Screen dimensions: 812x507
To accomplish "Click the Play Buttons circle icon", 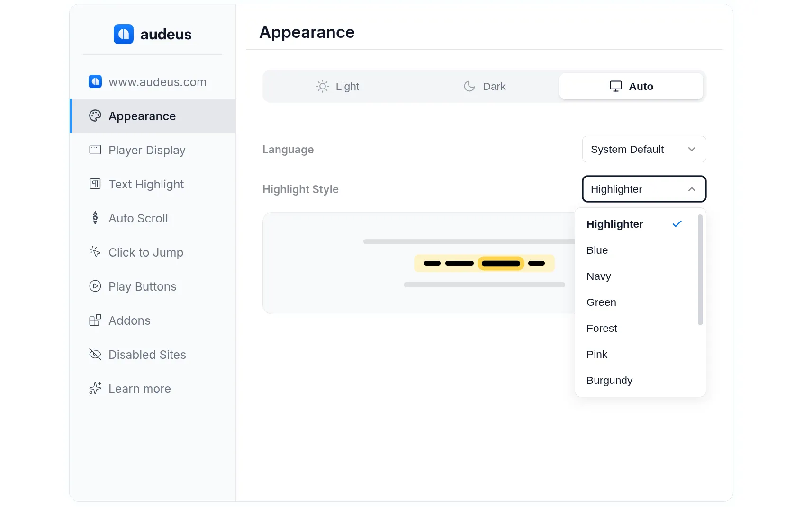I will (x=95, y=286).
